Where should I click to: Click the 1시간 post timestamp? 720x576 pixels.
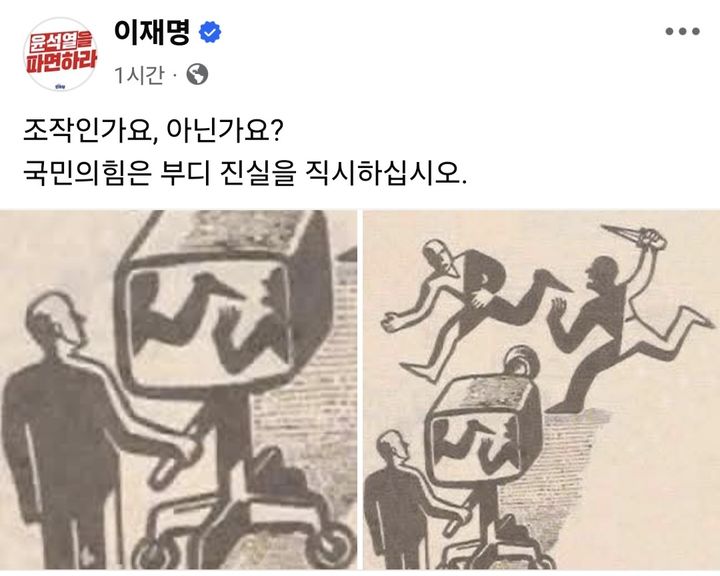point(139,75)
